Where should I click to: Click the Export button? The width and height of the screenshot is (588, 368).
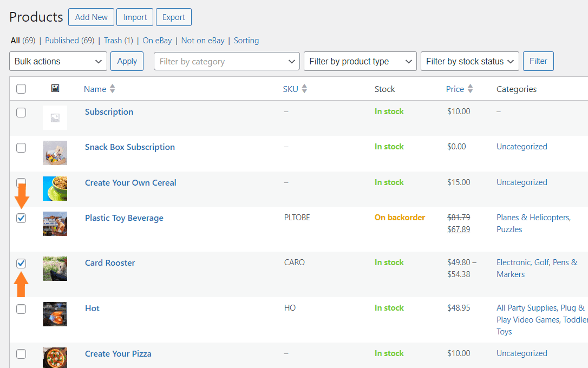tap(173, 17)
